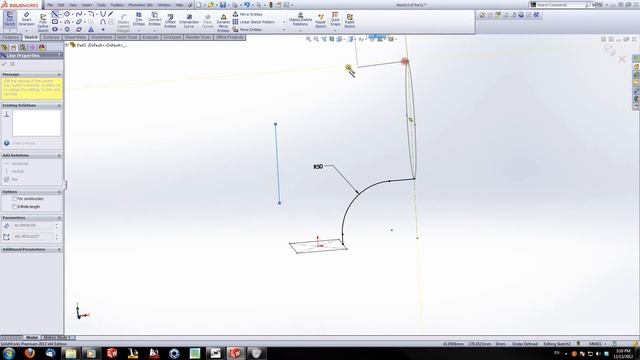Click the New document icon
The image size is (640, 360).
click(x=199, y=5)
